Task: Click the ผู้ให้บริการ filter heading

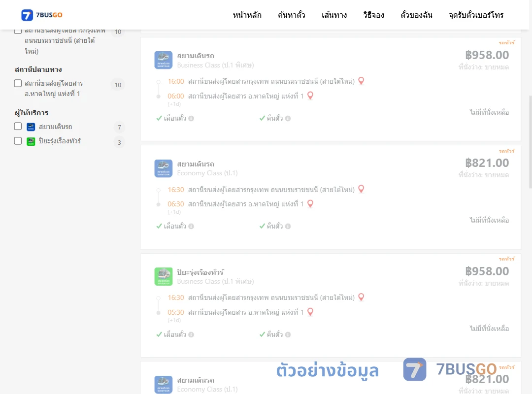Action: (32, 113)
